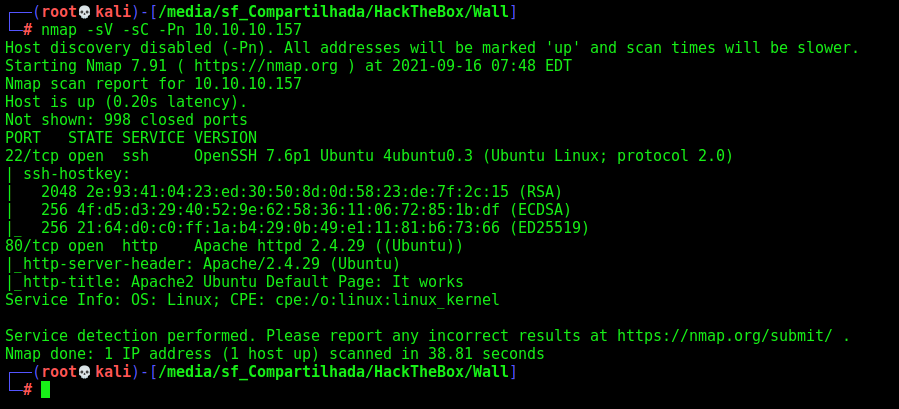Click the http-title Apache2 Ubuntu Default Page line
This screenshot has width=899, height=409.
point(234,282)
